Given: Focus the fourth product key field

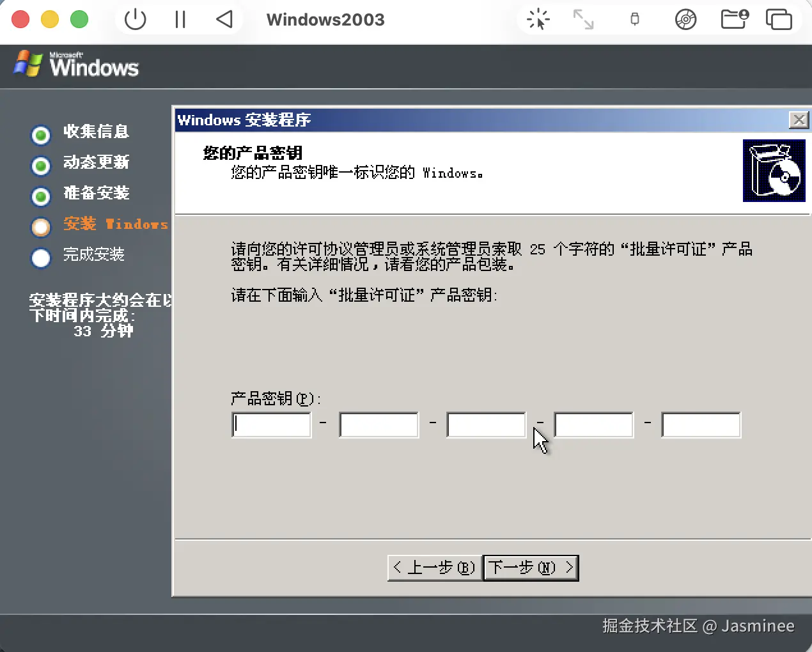Looking at the screenshot, I should (594, 425).
